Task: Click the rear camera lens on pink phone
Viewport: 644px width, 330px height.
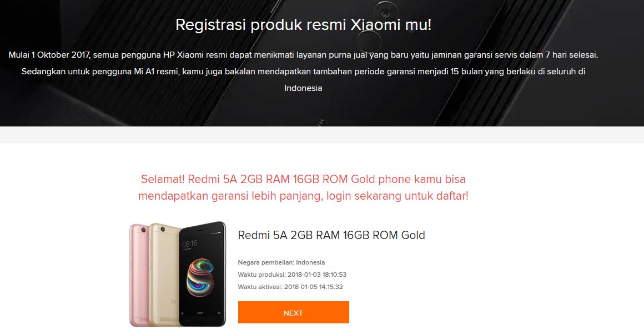Action: point(143,230)
